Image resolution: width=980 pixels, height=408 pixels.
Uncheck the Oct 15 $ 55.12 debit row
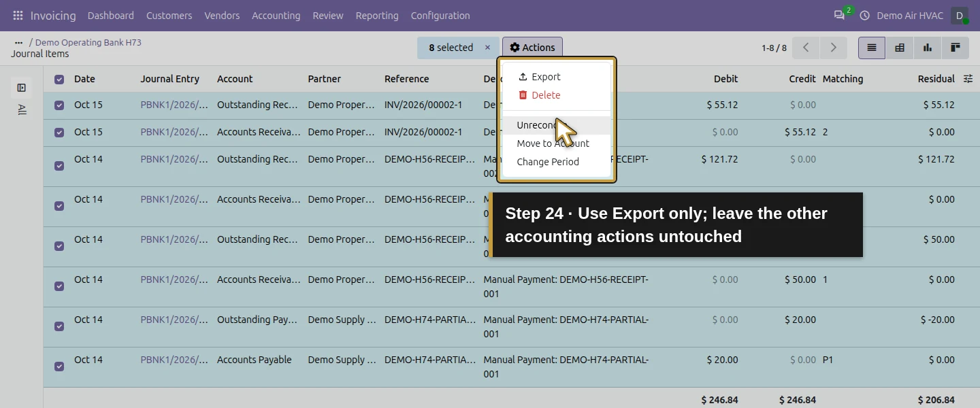(x=59, y=105)
